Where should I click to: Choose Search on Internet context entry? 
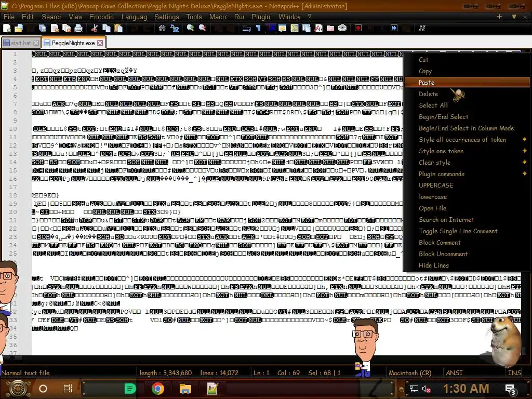pyautogui.click(x=467, y=220)
